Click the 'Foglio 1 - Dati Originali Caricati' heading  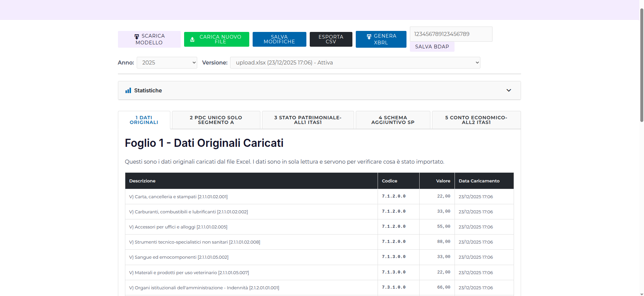[204, 143]
